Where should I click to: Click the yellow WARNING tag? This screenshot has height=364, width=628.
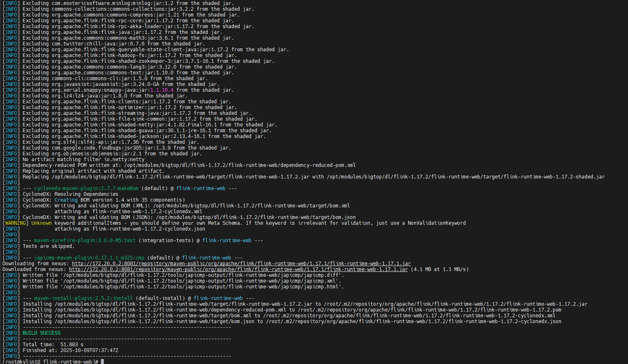[x=15, y=223]
